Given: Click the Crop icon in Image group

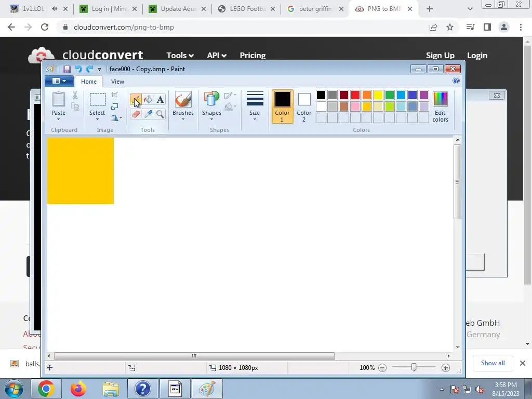Looking at the screenshot, I should point(115,95).
